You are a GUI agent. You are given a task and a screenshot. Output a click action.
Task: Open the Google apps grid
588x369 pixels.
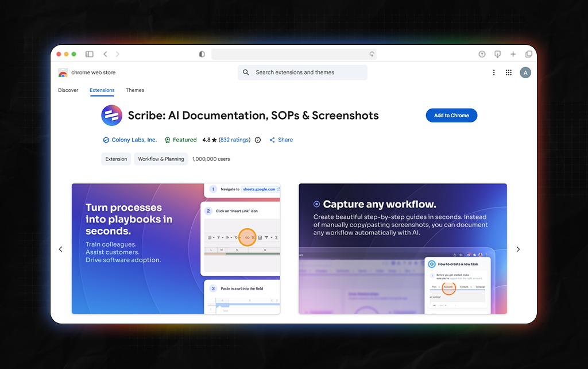[x=509, y=72]
